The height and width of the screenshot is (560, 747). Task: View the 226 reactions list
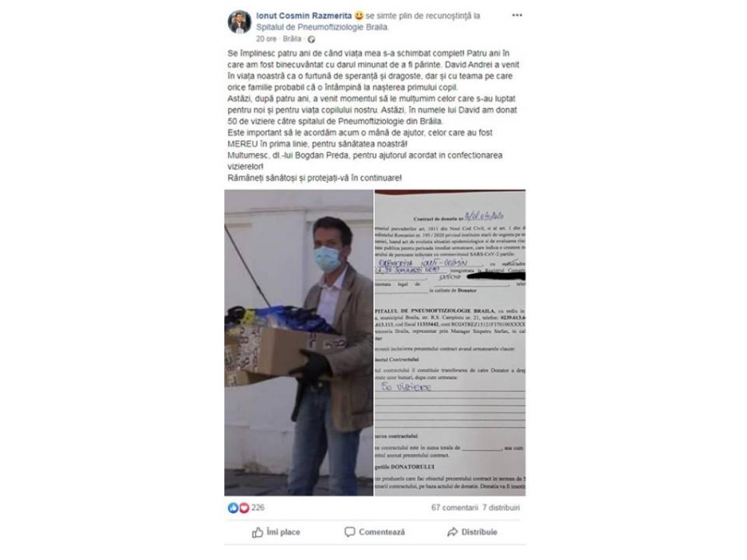pos(258,508)
